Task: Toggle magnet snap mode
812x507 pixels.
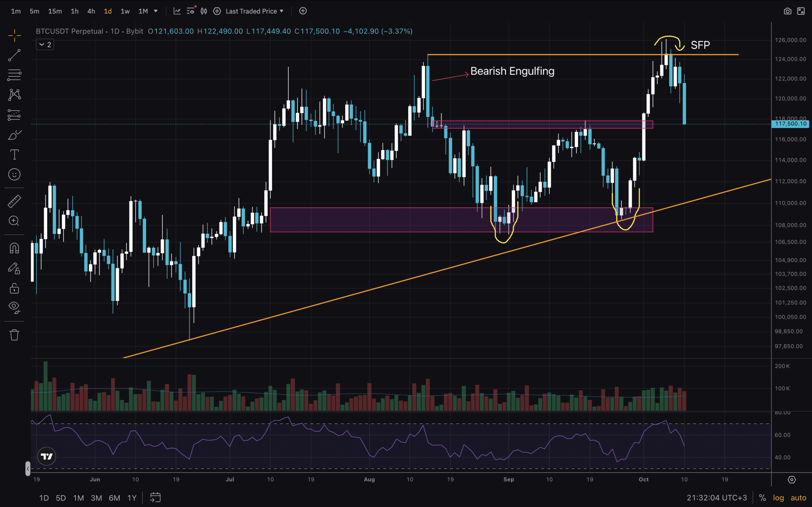Action: pyautogui.click(x=14, y=248)
